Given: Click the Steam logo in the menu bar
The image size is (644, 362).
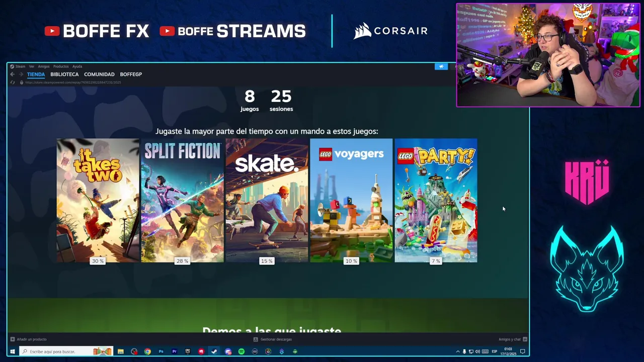Looking at the screenshot, I should [x=12, y=66].
